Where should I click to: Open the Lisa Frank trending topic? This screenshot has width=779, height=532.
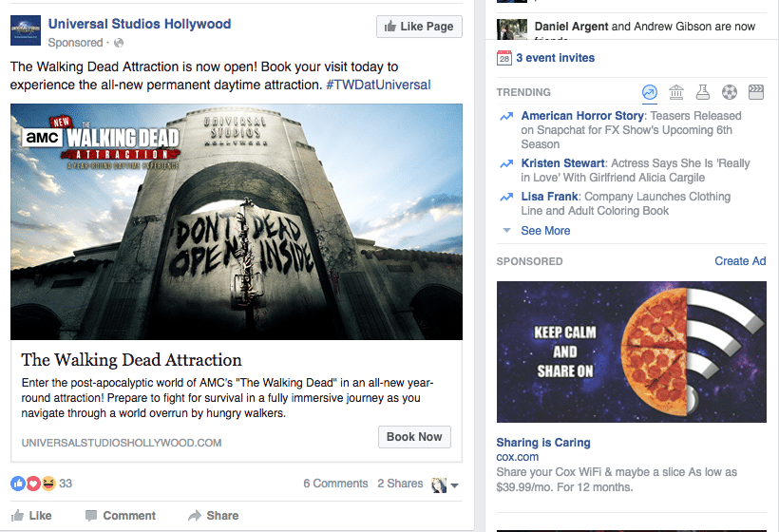point(549,197)
